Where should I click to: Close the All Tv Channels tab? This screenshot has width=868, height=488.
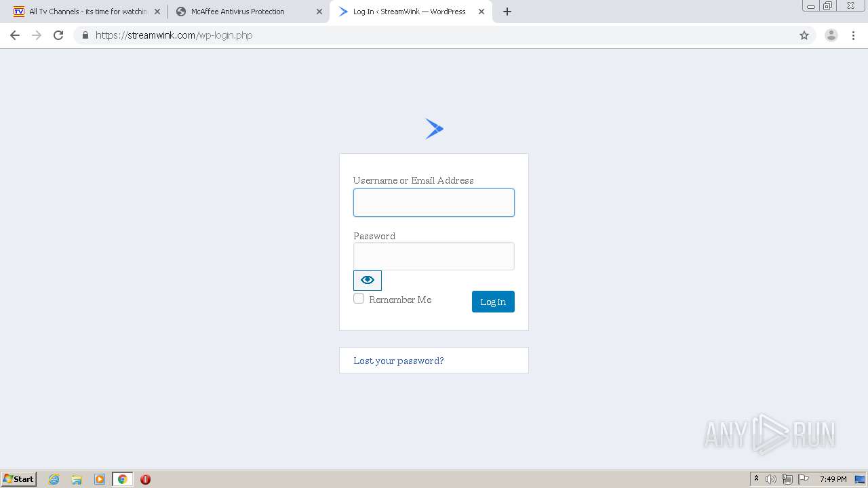(157, 12)
